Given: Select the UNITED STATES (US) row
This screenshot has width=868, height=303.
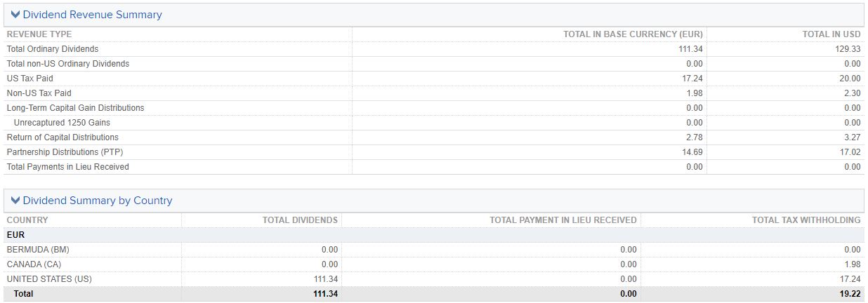Looking at the screenshot, I should click(x=434, y=279).
